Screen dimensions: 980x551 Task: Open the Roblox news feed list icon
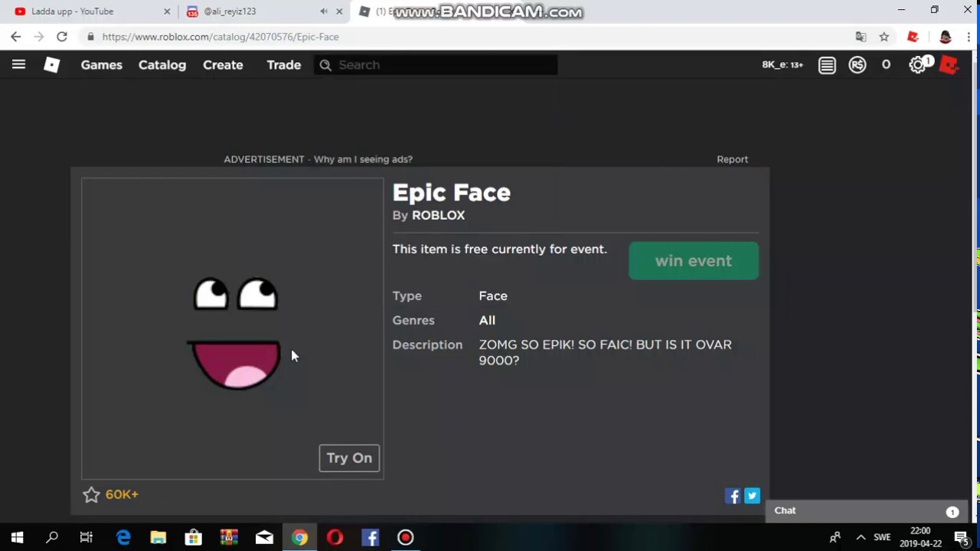pyautogui.click(x=827, y=65)
